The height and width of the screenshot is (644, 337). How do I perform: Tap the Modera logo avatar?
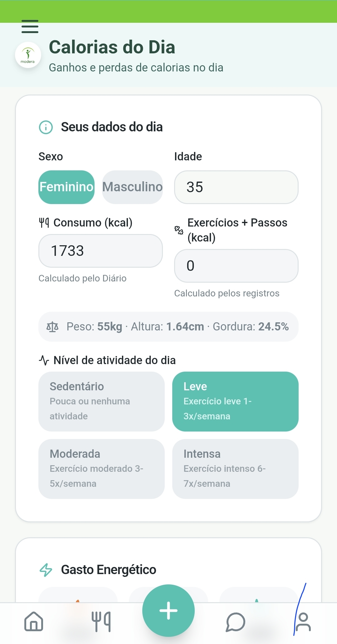coord(28,55)
